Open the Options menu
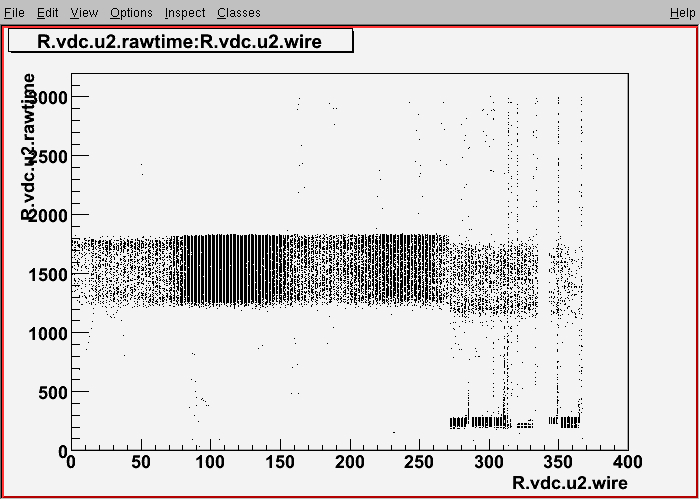 [x=131, y=13]
